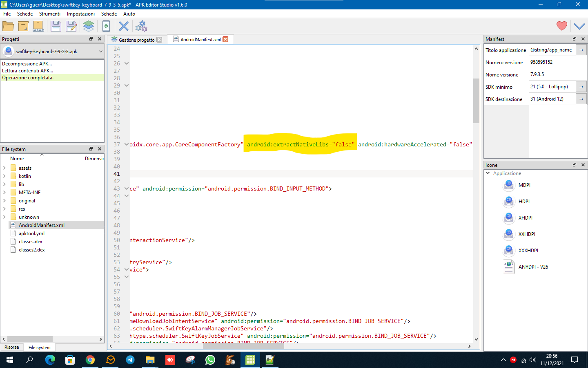Image resolution: width=588 pixels, height=368 pixels.
Task: Float the File system panel
Action: [91, 149]
